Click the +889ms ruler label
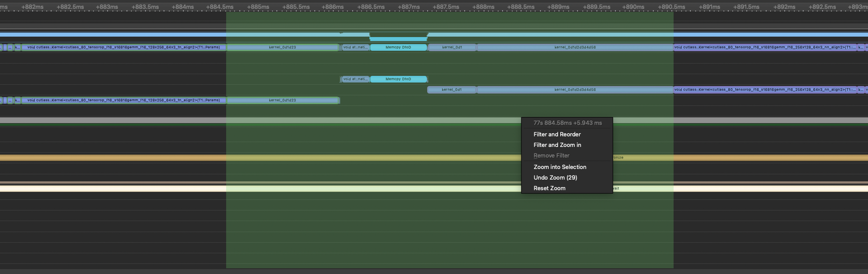868x274 pixels. coord(558,7)
